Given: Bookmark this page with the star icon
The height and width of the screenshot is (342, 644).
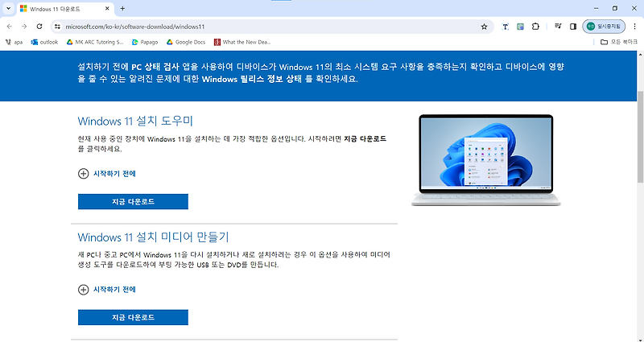Looking at the screenshot, I should click(485, 27).
